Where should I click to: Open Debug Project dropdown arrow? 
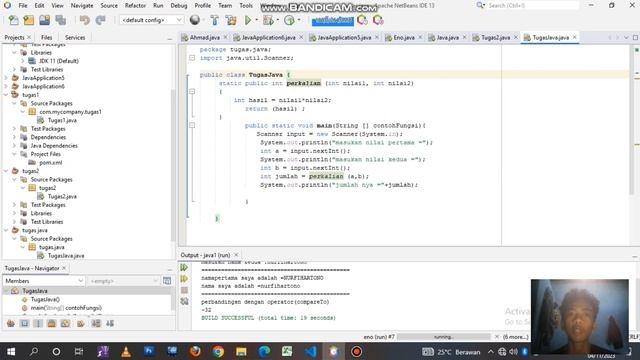point(278,20)
